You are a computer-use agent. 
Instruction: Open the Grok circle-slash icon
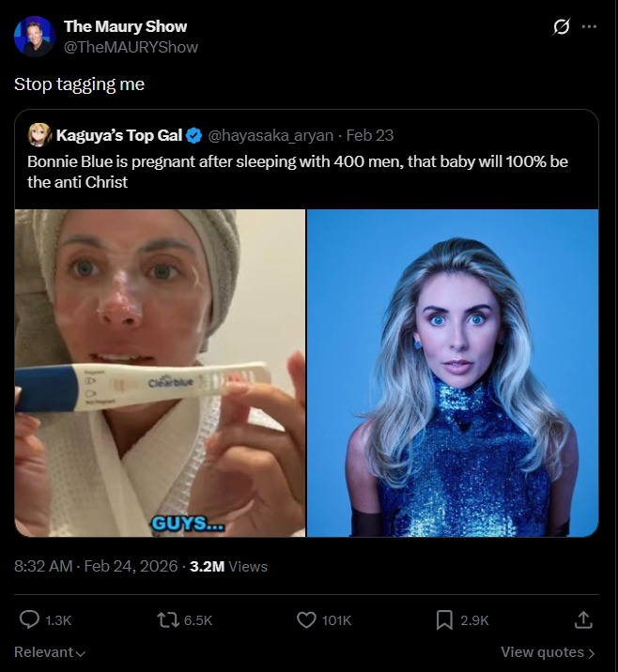pyautogui.click(x=561, y=26)
